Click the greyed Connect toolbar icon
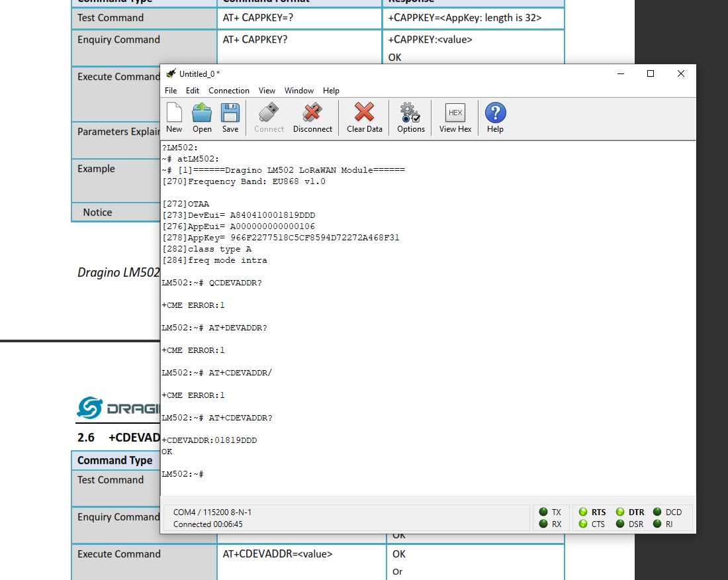728x580 pixels. click(x=269, y=117)
